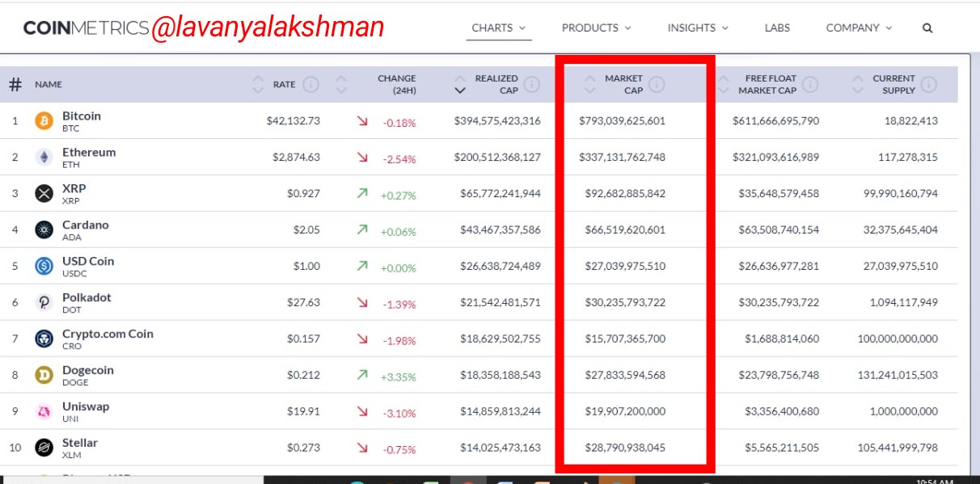Click the Cardano logo icon
This screenshot has width=980, height=484.
[x=44, y=230]
